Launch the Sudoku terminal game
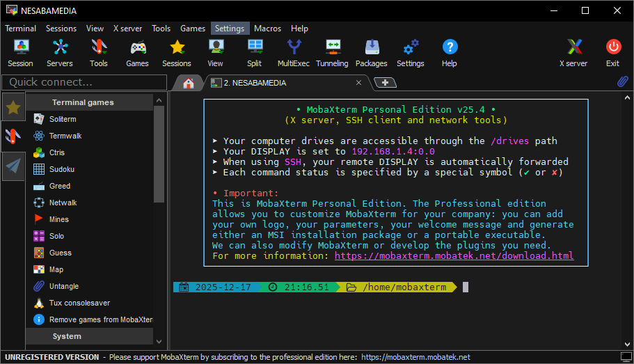Image resolution: width=634 pixels, height=364 pixels. [x=61, y=169]
